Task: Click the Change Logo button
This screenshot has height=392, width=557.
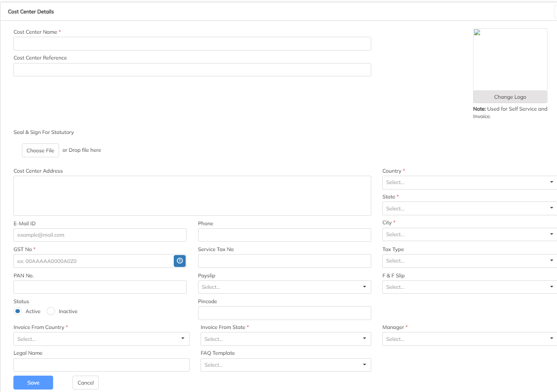Action: 510,97
